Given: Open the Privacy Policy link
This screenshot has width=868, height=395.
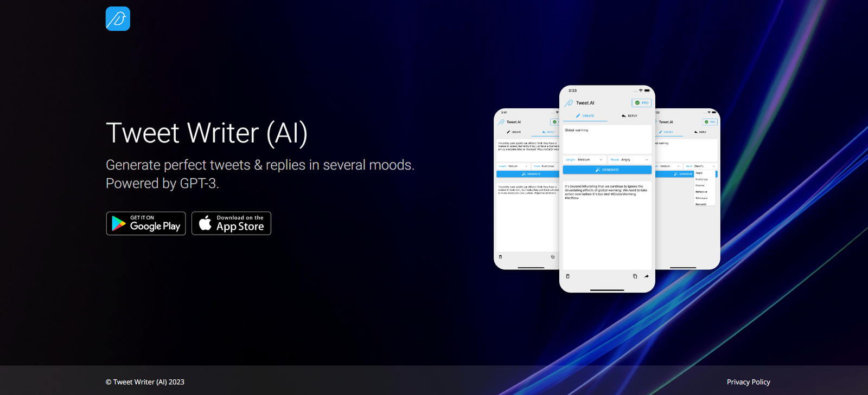Looking at the screenshot, I should [x=748, y=382].
